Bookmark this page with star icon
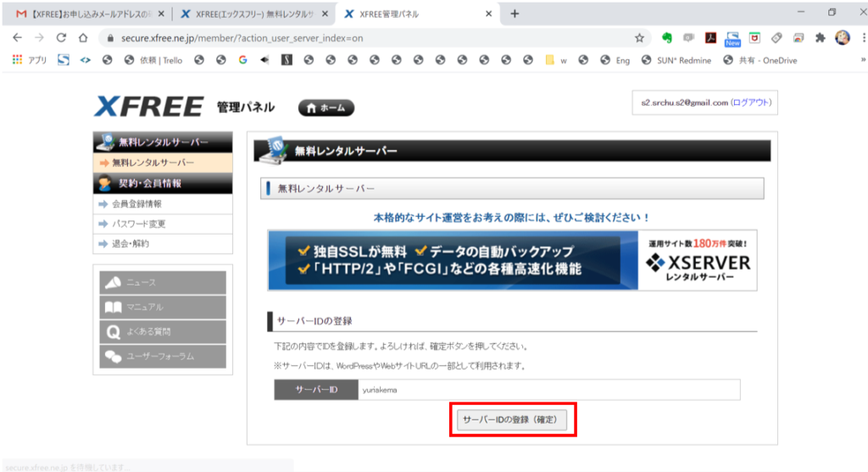Image resolution: width=868 pixels, height=472 pixels. click(639, 37)
